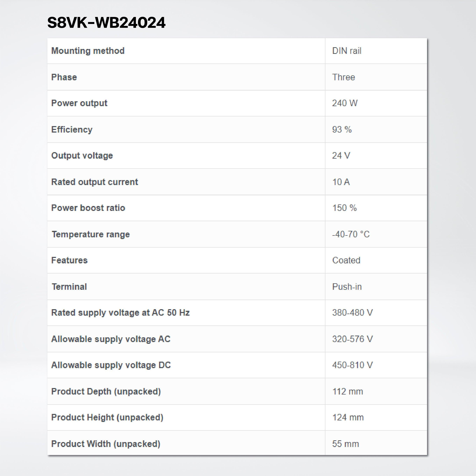
Task: Click the '10 A' value
Action: 341,182
